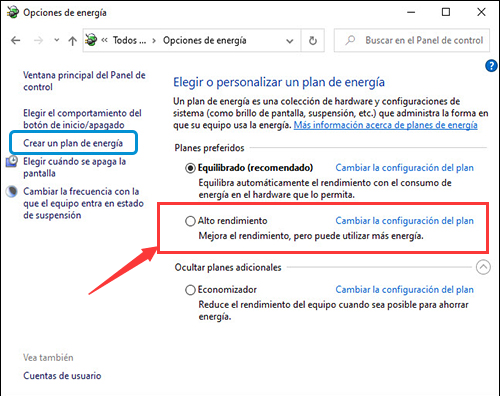The width and height of the screenshot is (500, 396).
Task: Open the recent locations chevron
Action: (x=57, y=40)
